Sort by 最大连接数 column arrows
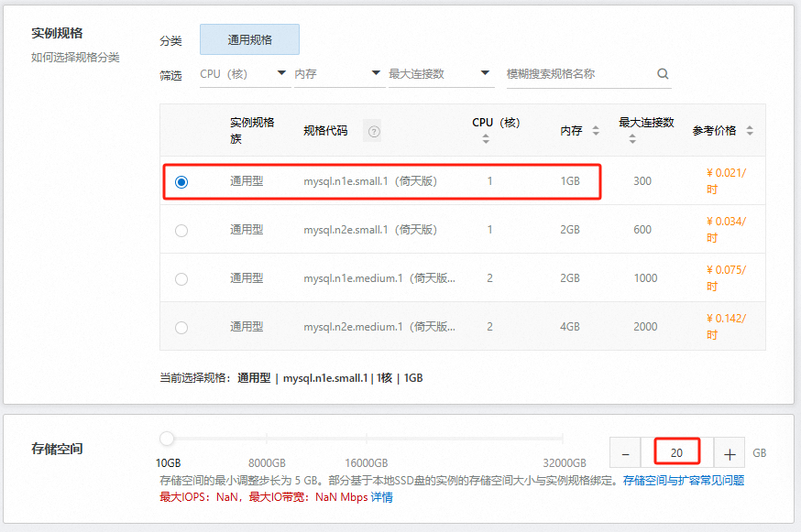Screen dimensions: 801x532 click(x=632, y=138)
